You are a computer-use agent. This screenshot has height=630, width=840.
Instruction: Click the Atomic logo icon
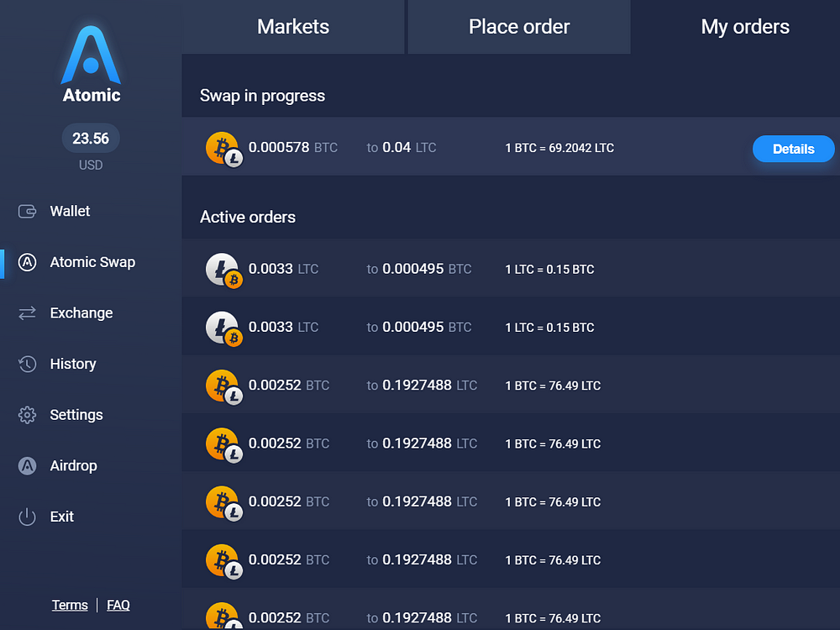(x=91, y=55)
